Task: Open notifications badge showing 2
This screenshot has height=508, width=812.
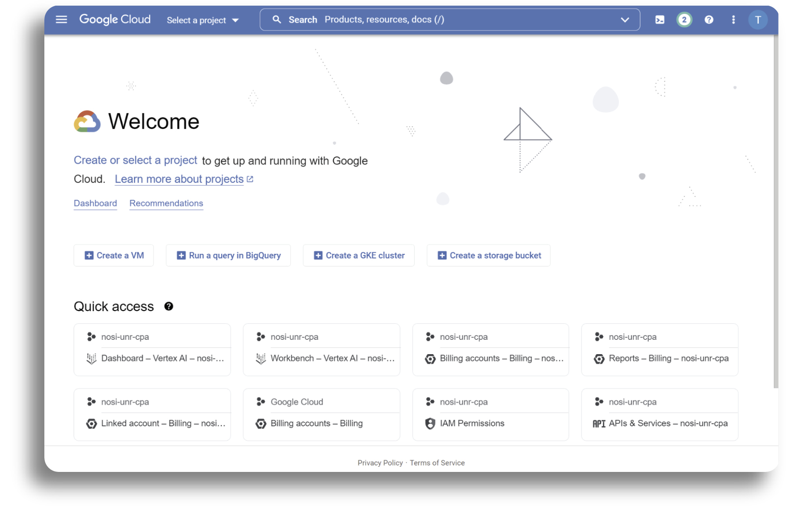Action: coord(684,20)
